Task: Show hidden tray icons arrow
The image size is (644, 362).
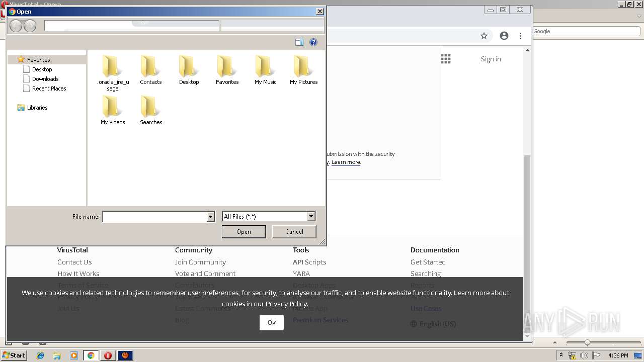Action: click(561, 355)
